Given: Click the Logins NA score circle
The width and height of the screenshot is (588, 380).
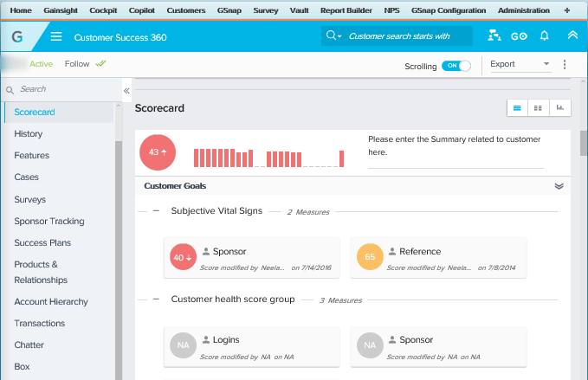Looking at the screenshot, I should (183, 345).
